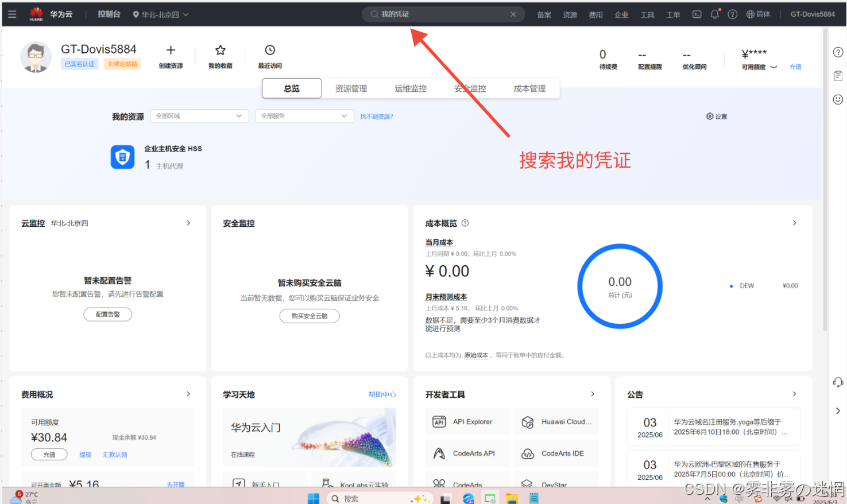Open the 费用 header menu

(x=596, y=15)
